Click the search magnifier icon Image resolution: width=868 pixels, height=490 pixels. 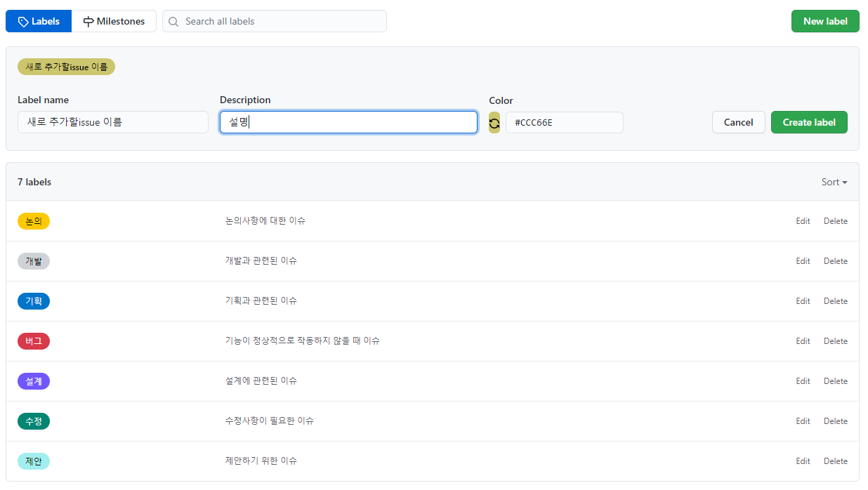pos(173,21)
